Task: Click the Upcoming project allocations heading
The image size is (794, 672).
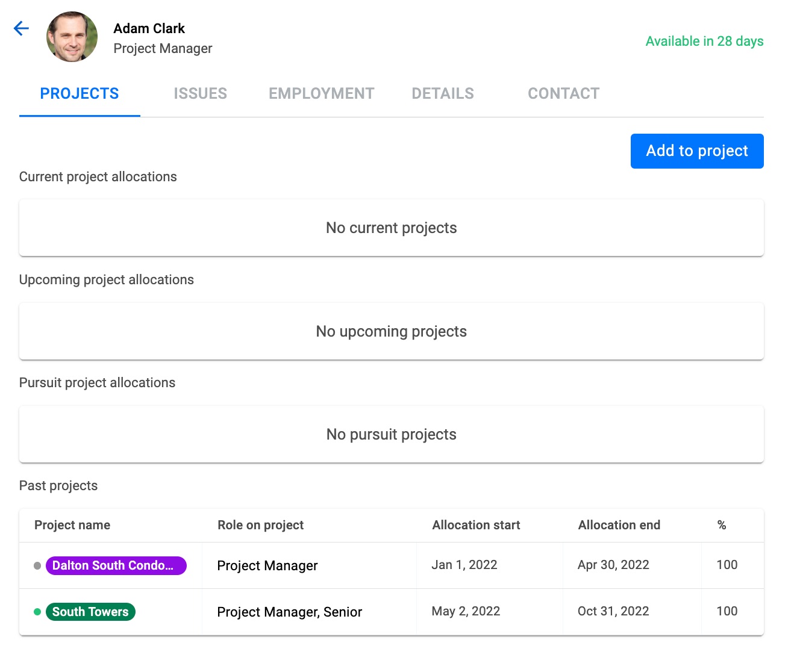Action: [107, 280]
